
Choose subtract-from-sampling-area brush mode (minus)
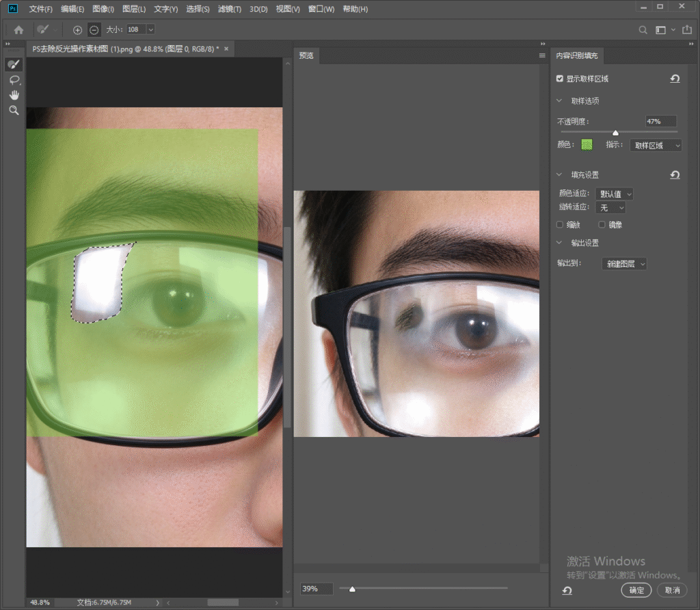(94, 30)
